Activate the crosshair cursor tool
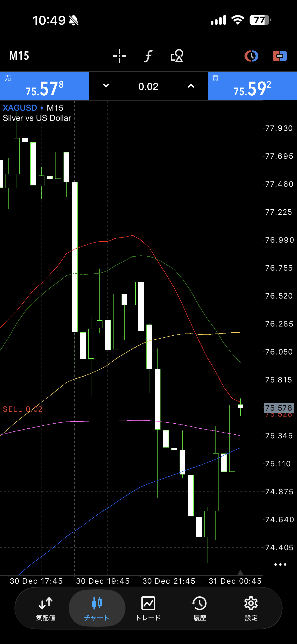The height and width of the screenshot is (644, 297). [119, 56]
